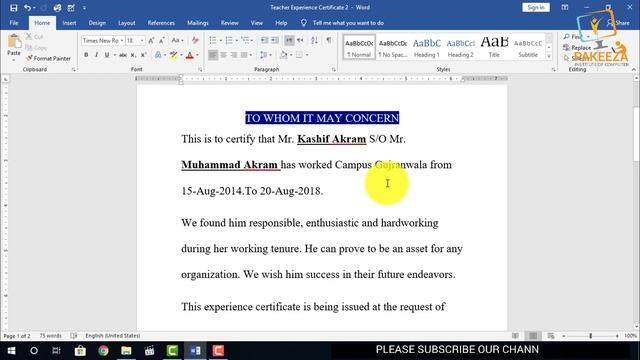Screen dimensions: 640x360
Task: Switch the ribbon display options
Action: point(565,7)
